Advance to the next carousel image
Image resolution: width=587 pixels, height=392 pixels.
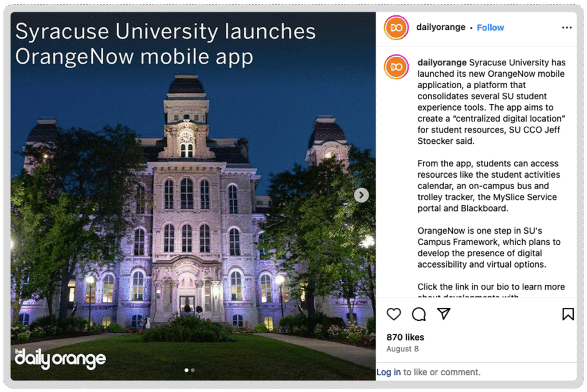[361, 195]
